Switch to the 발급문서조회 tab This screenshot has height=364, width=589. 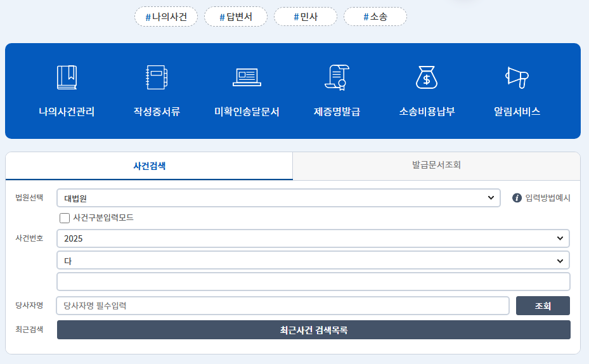coord(436,165)
